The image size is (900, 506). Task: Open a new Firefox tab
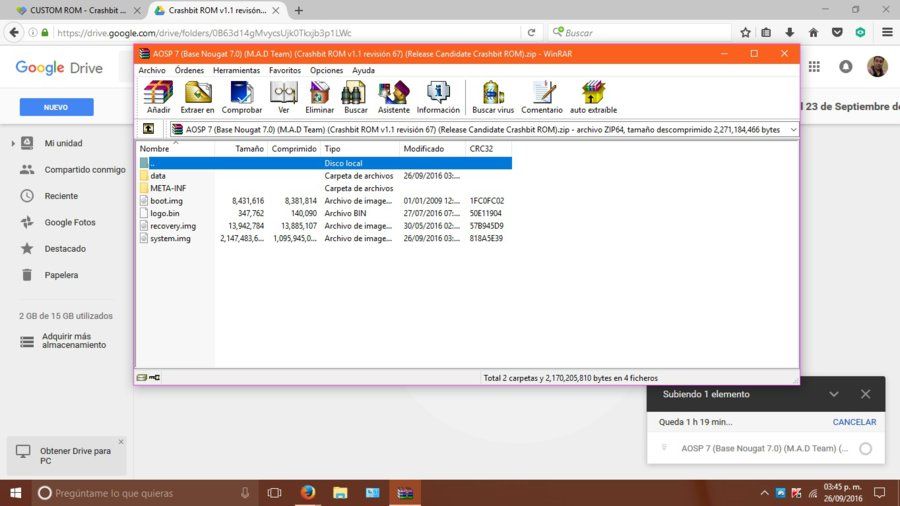[298, 10]
